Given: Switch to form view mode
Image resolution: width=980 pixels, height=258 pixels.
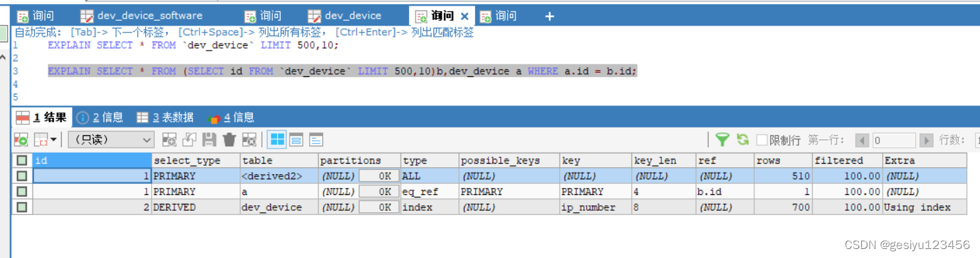Looking at the screenshot, I should (297, 139).
